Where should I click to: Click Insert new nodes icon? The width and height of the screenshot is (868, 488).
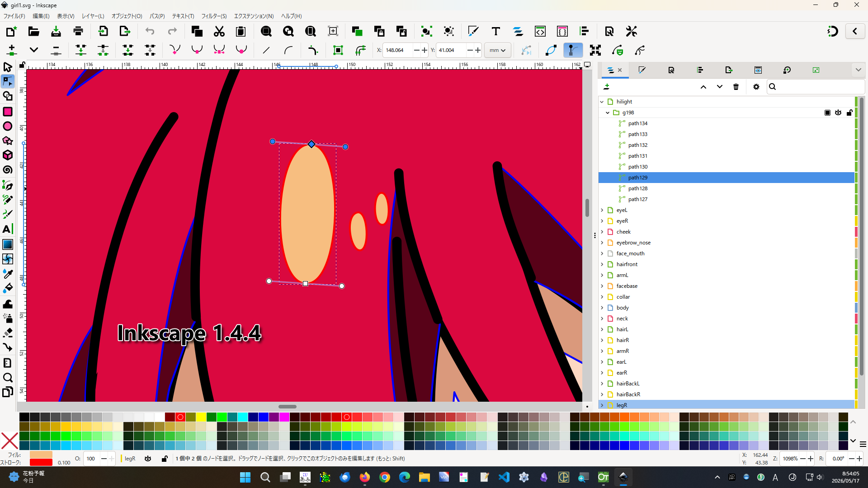tap(12, 50)
